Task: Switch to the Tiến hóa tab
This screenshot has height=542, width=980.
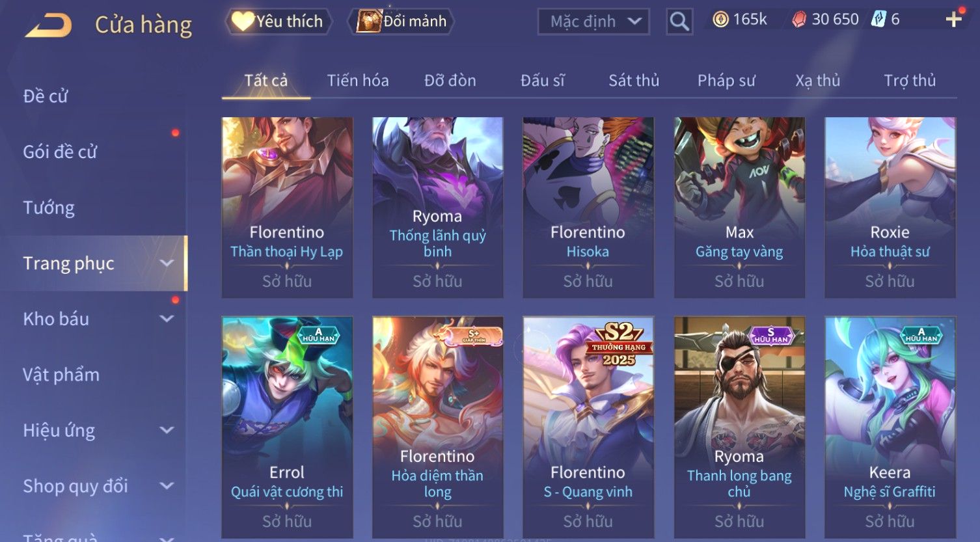Action: tap(358, 81)
